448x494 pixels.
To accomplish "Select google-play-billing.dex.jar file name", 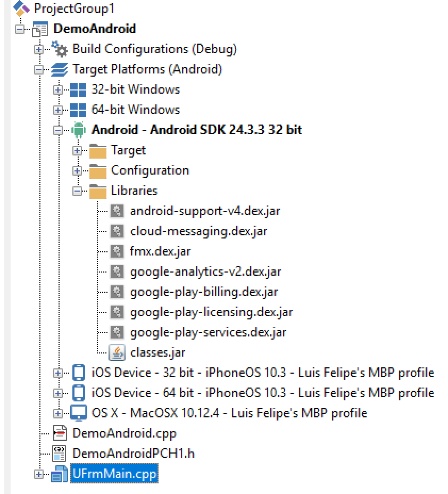I will pos(204,292).
